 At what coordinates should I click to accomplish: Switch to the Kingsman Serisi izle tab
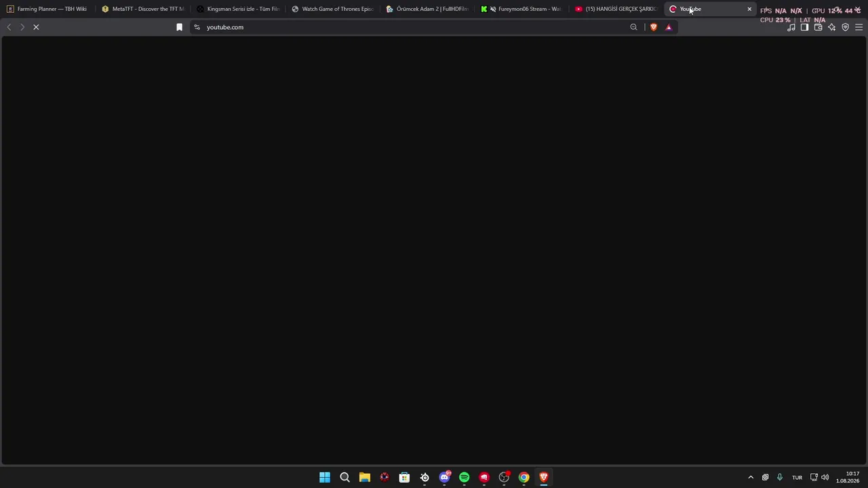(x=237, y=9)
